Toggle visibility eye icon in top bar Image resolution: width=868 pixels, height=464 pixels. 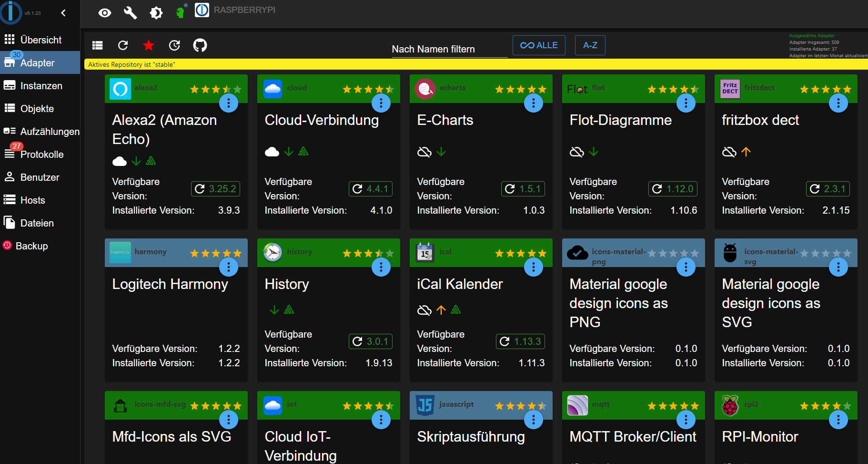tap(105, 13)
